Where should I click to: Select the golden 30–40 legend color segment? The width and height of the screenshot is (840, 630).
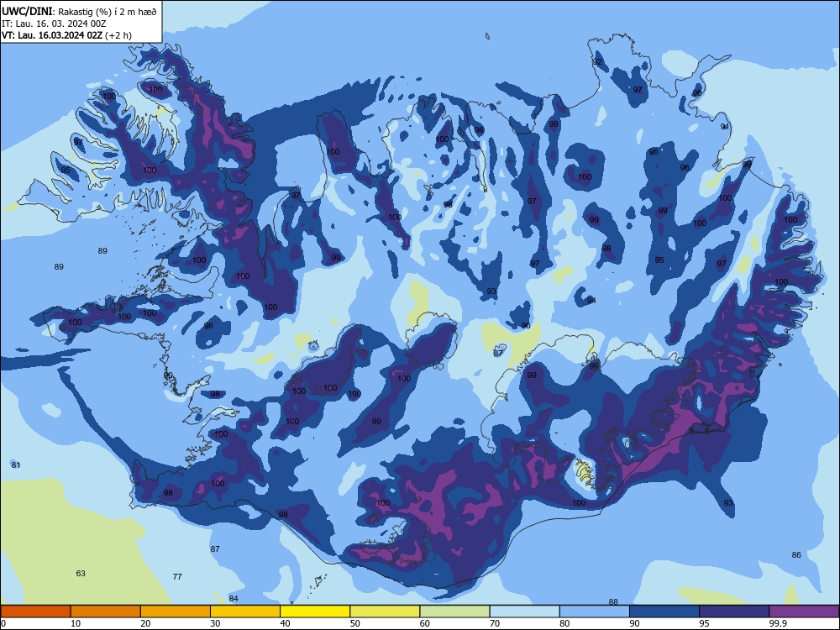[x=245, y=612]
